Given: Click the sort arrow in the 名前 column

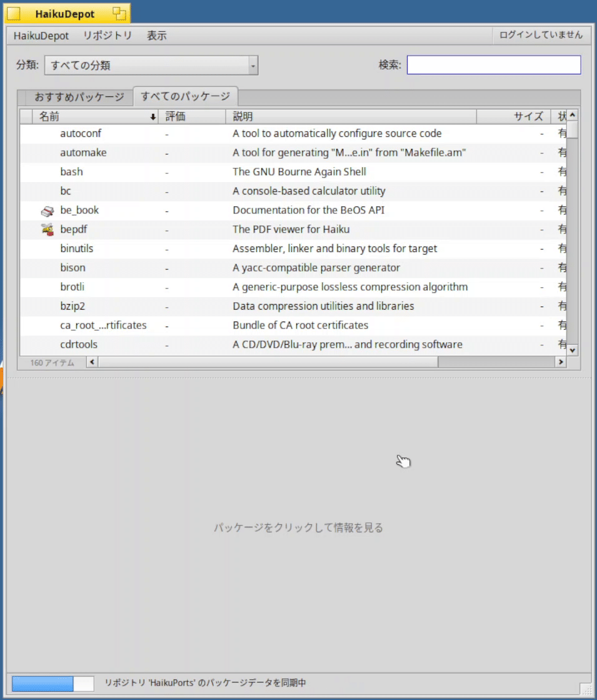Looking at the screenshot, I should [x=153, y=117].
